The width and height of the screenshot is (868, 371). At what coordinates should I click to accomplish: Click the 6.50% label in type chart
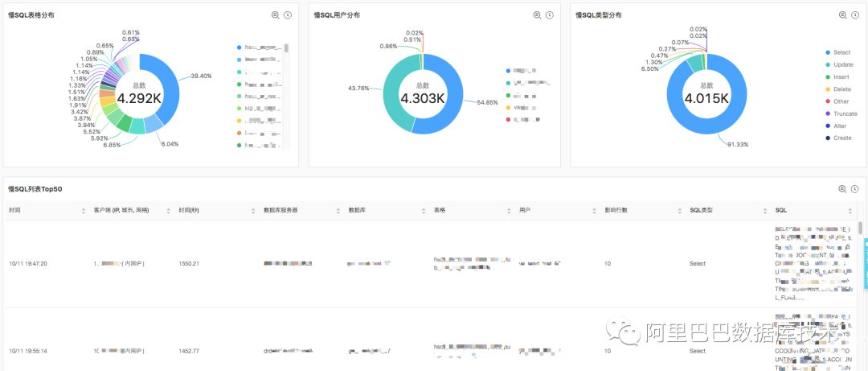pos(650,69)
